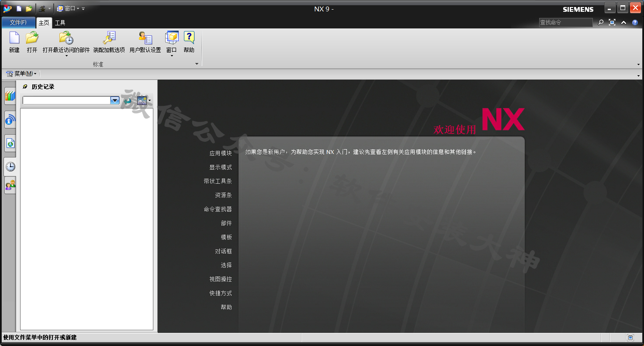Open the 文件(F) file menu

pyautogui.click(x=18, y=22)
